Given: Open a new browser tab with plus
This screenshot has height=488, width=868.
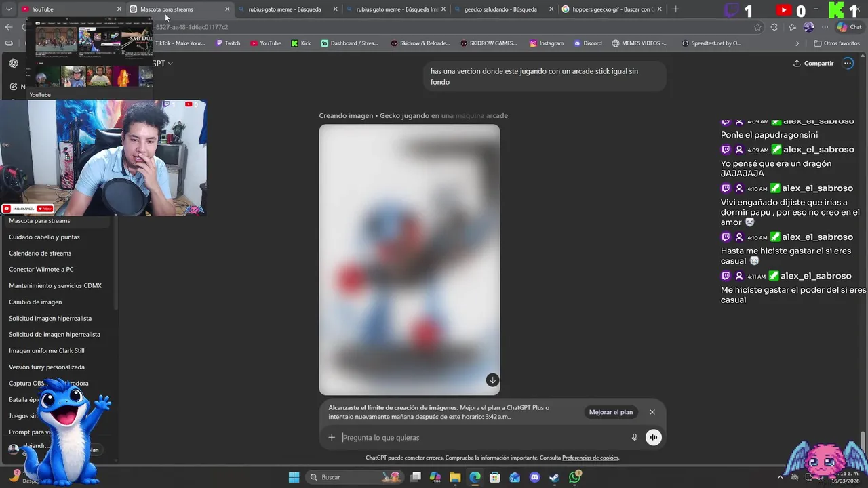Looking at the screenshot, I should click(675, 9).
